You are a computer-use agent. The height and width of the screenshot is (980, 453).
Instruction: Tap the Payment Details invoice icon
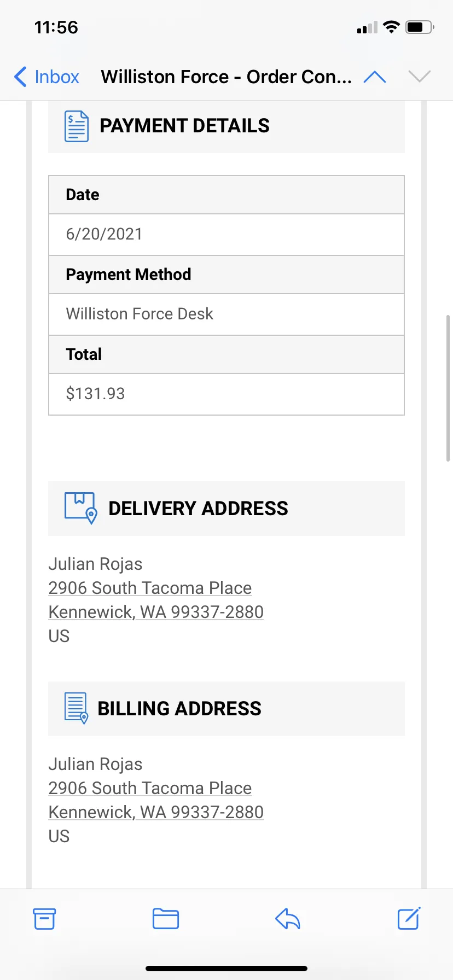point(77,126)
